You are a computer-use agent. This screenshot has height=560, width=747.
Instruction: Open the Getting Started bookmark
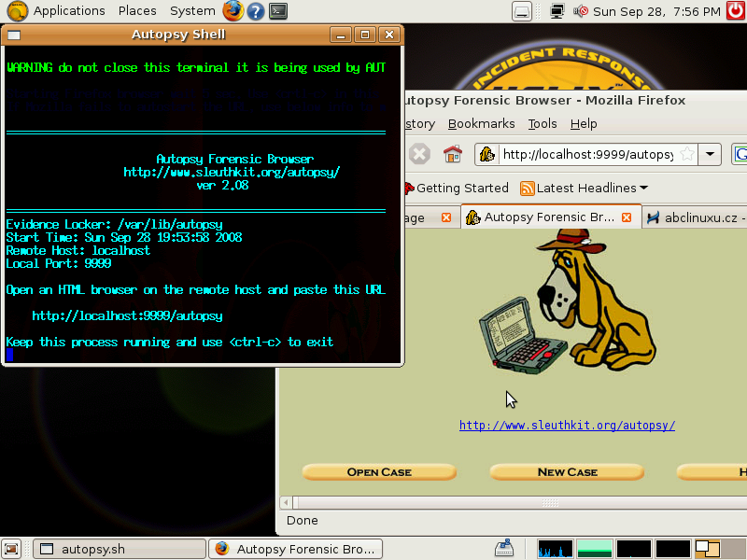click(457, 189)
